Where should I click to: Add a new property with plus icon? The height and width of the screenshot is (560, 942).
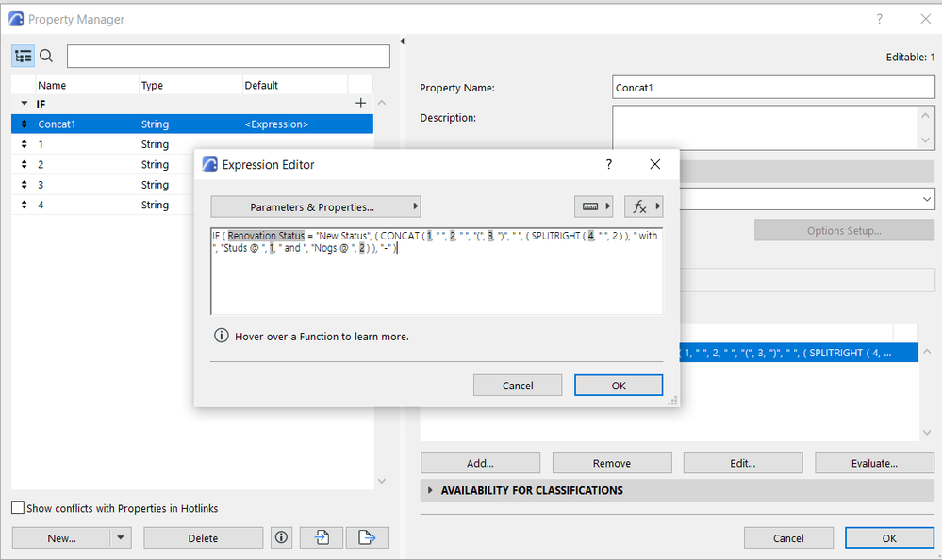point(360,104)
